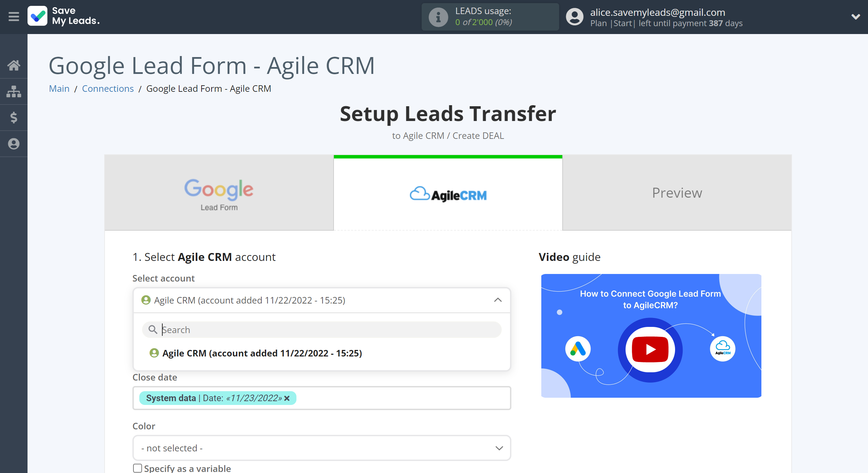
Task: Click the search magnifier icon
Action: tap(153, 330)
